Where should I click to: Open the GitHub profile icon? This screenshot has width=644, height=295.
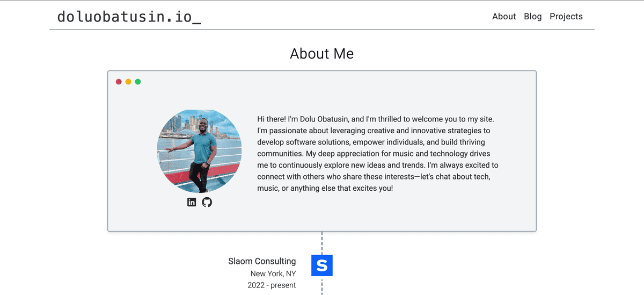pos(207,202)
